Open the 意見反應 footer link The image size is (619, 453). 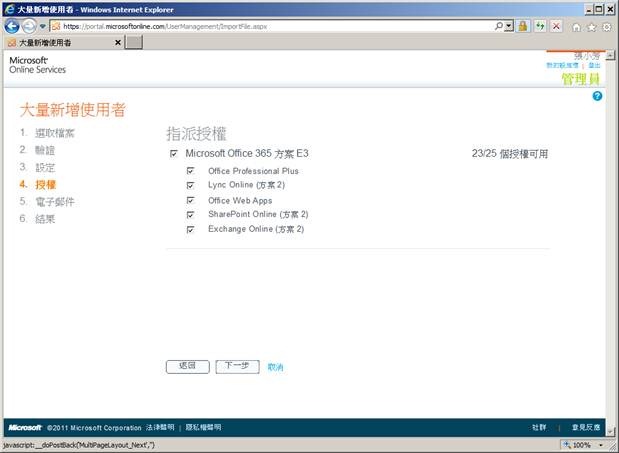pyautogui.click(x=586, y=427)
